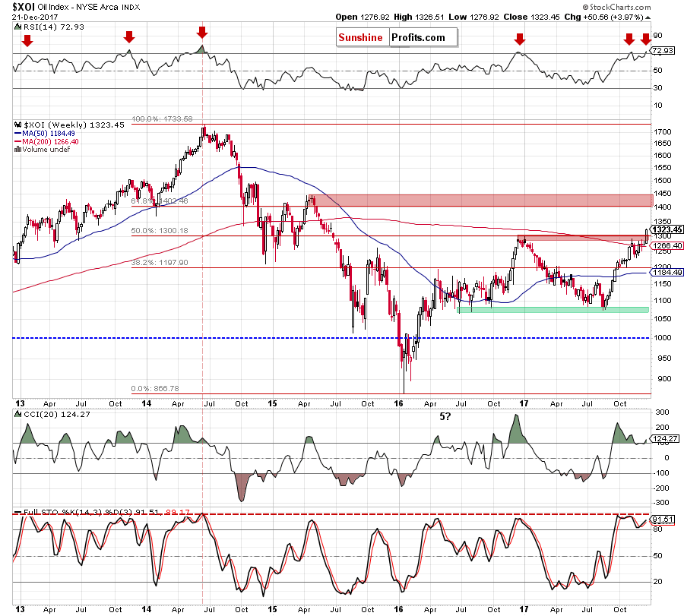Select the MA(200) 1266.40 legend entry
684x616 pixels.
coord(46,142)
